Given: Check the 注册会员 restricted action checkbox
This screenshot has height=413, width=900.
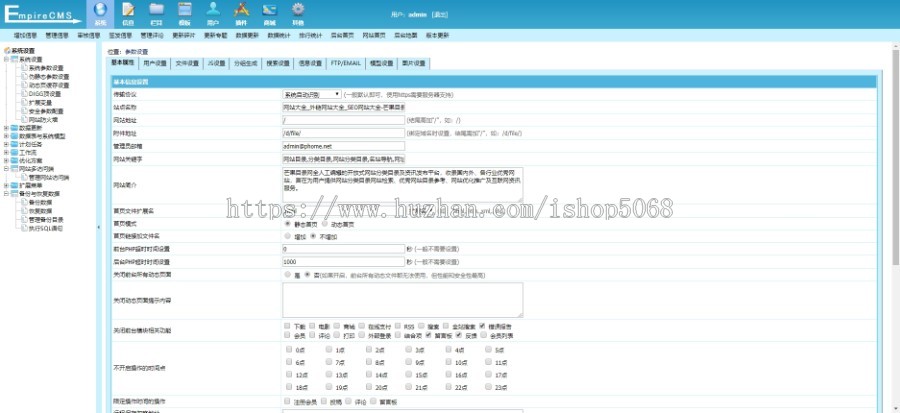Looking at the screenshot, I should click(x=288, y=402).
